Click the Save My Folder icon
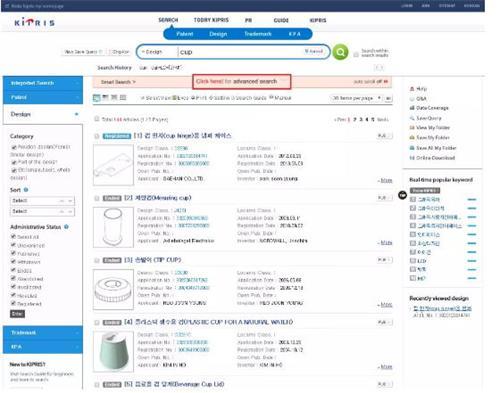 tap(412, 138)
